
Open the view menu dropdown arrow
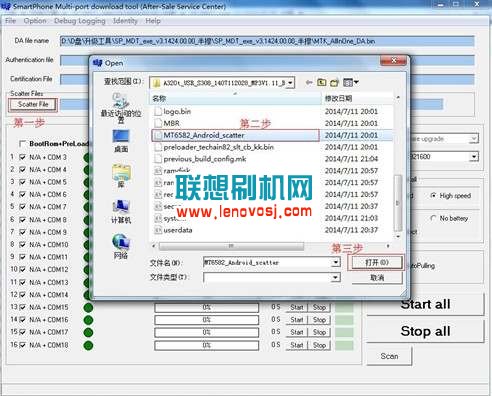pos(356,82)
